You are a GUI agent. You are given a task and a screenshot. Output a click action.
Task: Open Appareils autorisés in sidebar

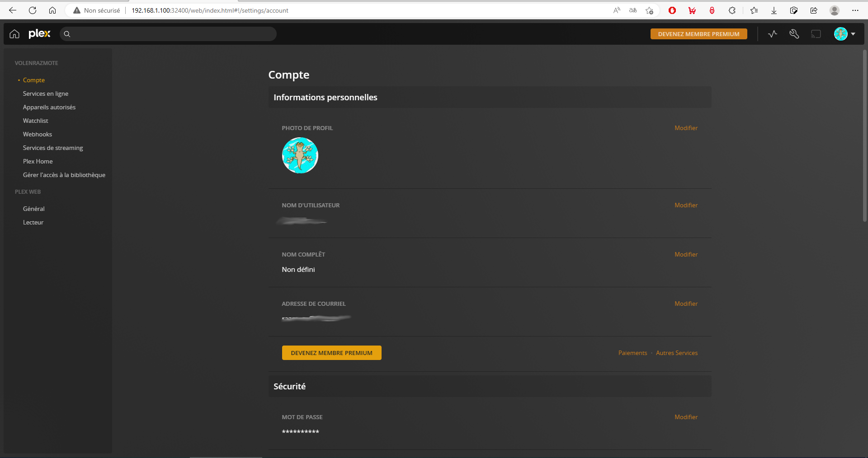pos(49,107)
